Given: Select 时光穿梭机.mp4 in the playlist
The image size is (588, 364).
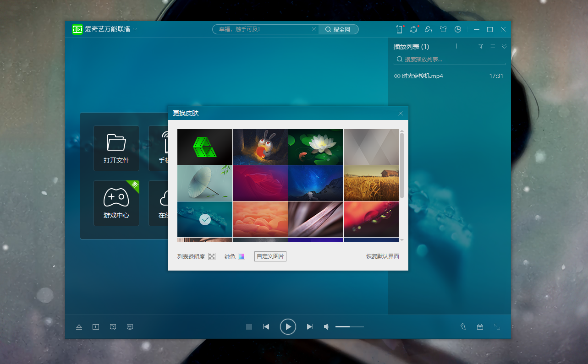Looking at the screenshot, I should pyautogui.click(x=423, y=76).
